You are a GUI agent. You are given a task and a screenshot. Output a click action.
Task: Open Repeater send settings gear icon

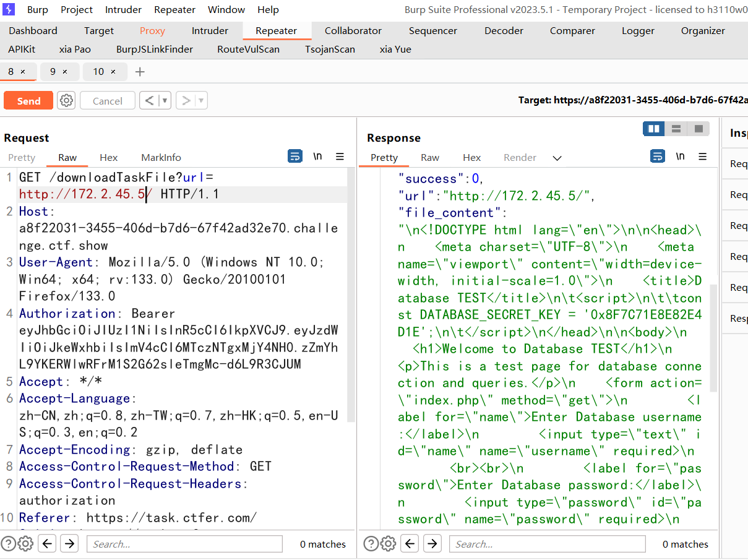tap(66, 100)
